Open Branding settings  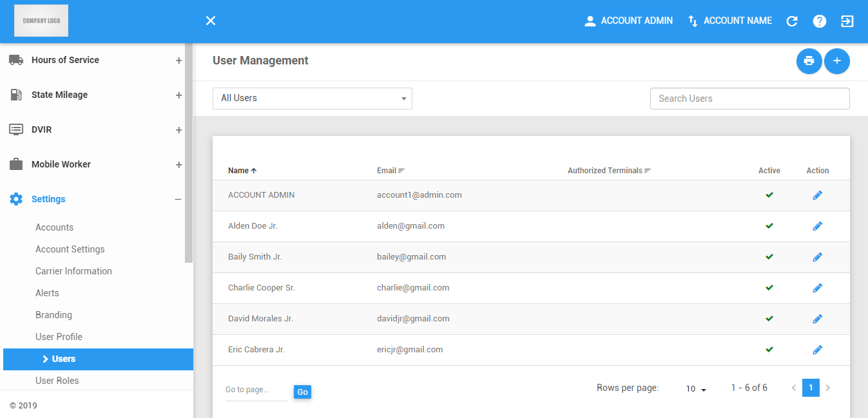coord(53,315)
